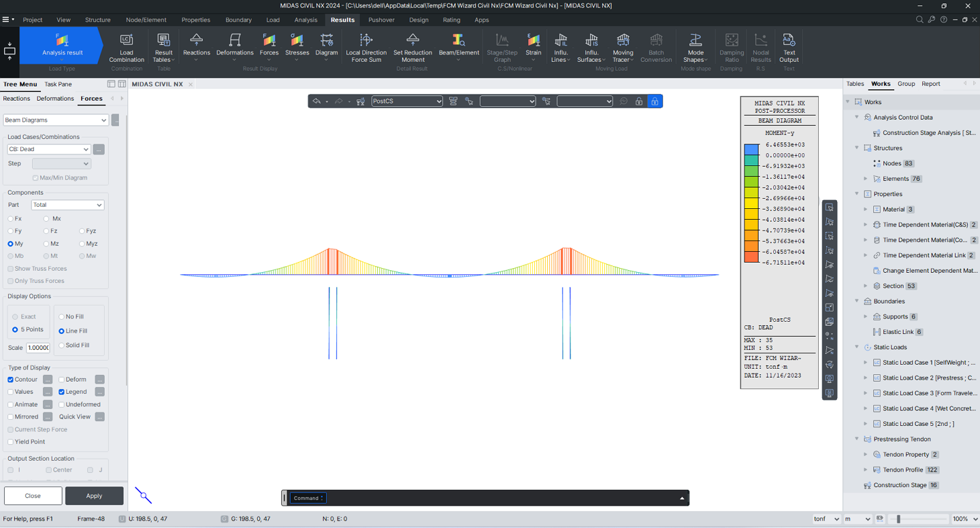Viewport: 980px width, 528px height.
Task: Open Mode Shapes tool
Action: (695, 48)
